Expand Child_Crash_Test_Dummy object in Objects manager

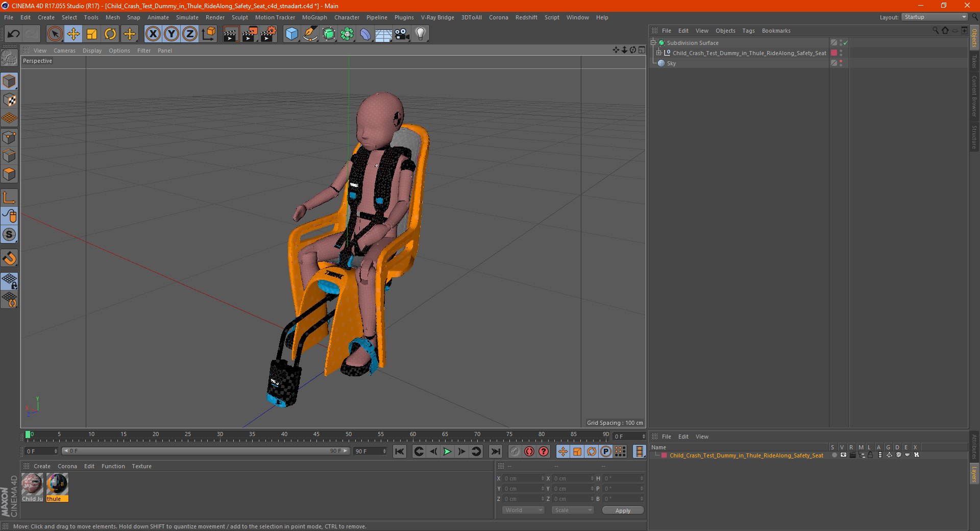[659, 53]
